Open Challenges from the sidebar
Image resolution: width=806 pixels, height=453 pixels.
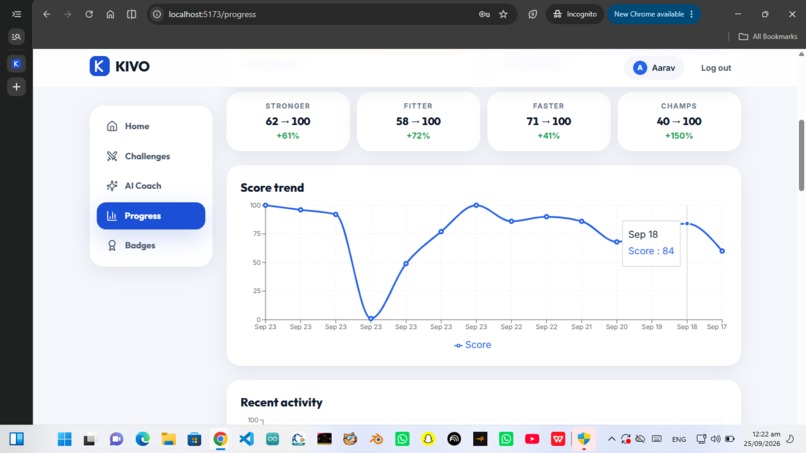tap(151, 156)
